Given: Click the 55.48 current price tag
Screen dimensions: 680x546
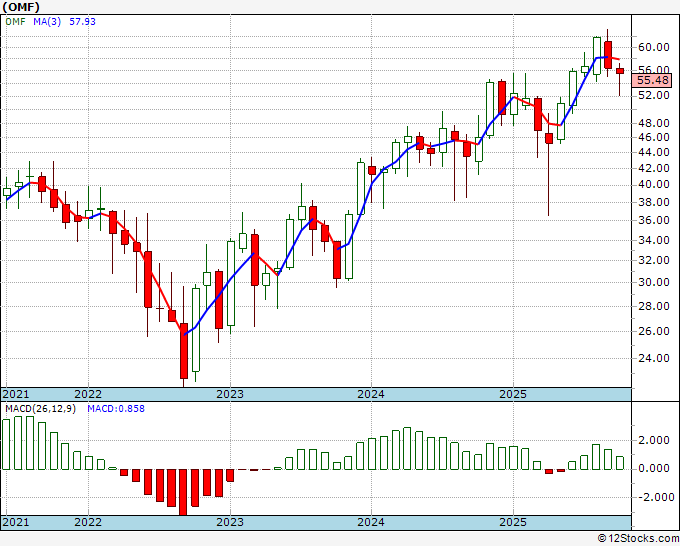Looking at the screenshot, I should [x=653, y=80].
